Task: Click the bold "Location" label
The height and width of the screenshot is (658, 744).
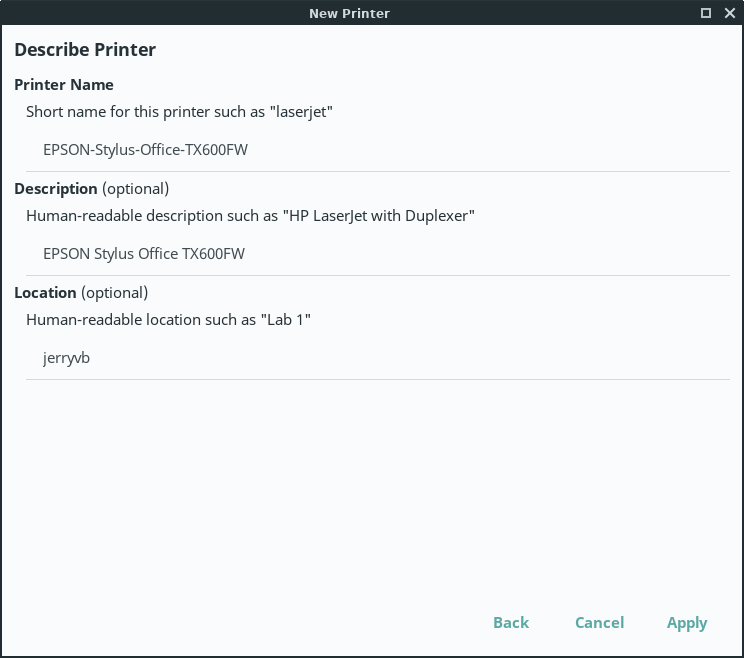Action: (45, 293)
